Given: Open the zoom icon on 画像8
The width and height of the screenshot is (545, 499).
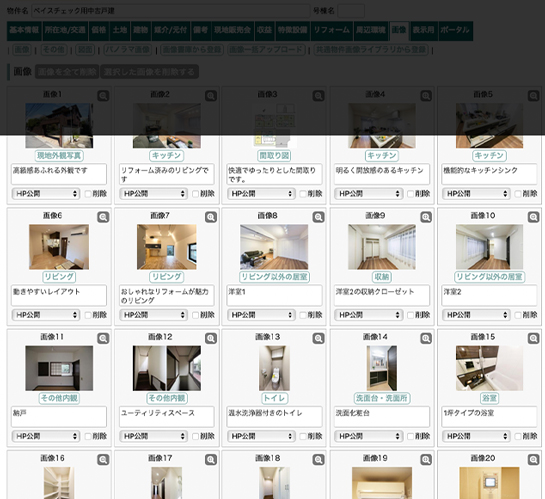Looking at the screenshot, I should click(x=318, y=217).
